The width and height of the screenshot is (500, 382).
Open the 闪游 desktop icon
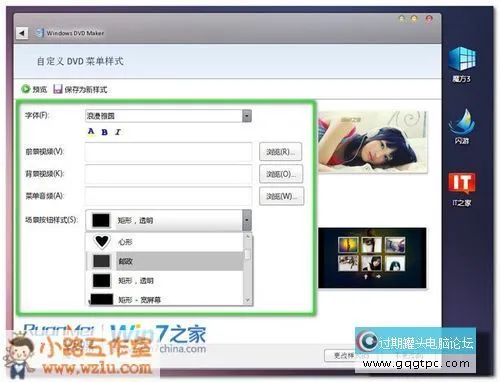click(462, 126)
